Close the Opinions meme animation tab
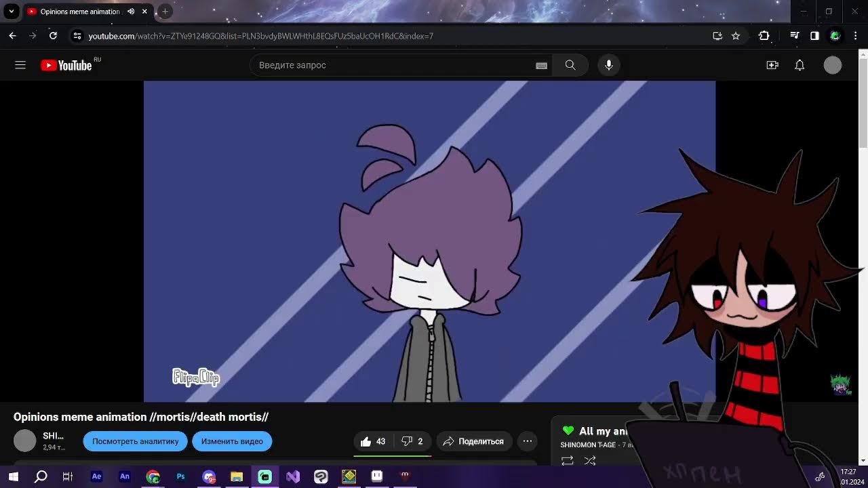The height and width of the screenshot is (488, 868). (x=144, y=12)
